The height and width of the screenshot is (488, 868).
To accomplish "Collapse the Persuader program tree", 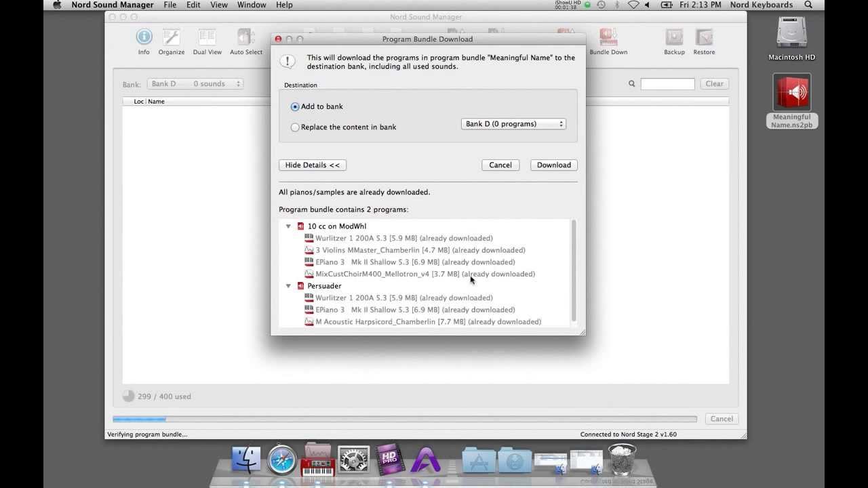I will (288, 286).
